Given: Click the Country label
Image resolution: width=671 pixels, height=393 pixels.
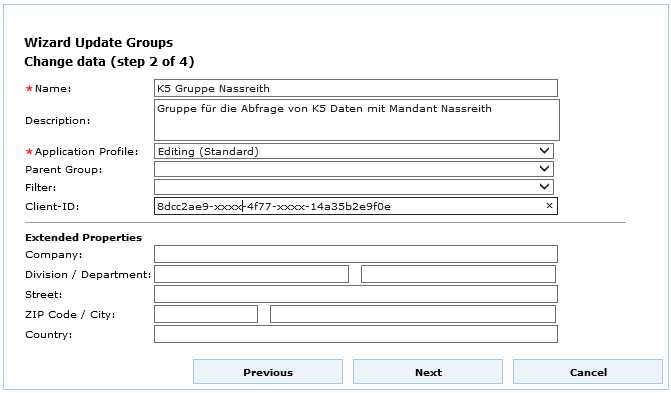Looking at the screenshot, I should coord(49,334).
